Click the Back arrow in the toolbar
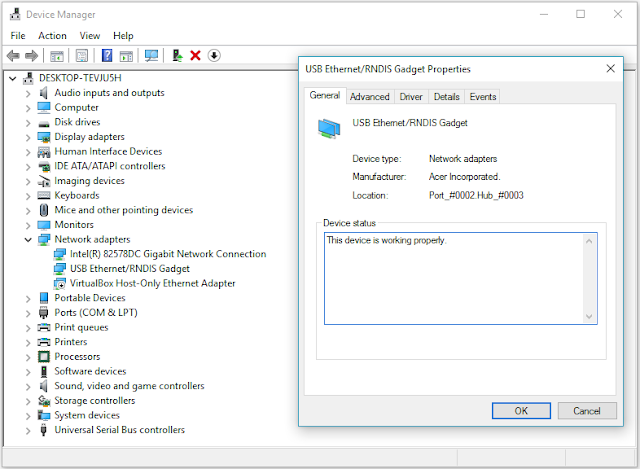This screenshot has height=469, width=640. coord(13,56)
